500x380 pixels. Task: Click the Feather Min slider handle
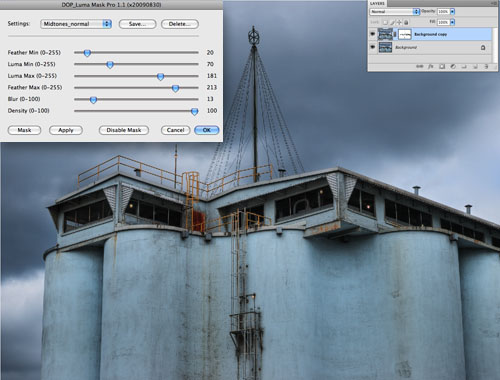click(x=87, y=53)
